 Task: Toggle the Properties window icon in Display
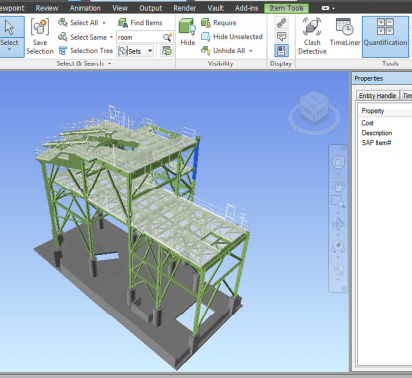coord(281,51)
